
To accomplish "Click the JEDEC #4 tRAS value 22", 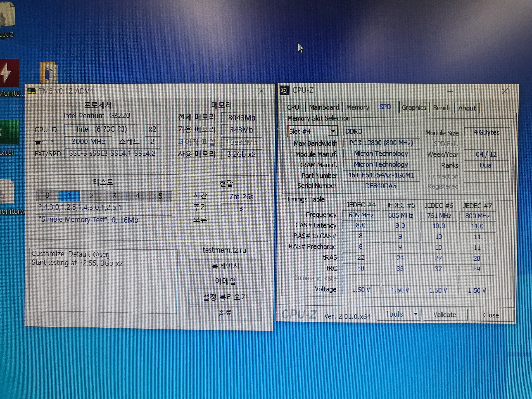I will point(361,258).
